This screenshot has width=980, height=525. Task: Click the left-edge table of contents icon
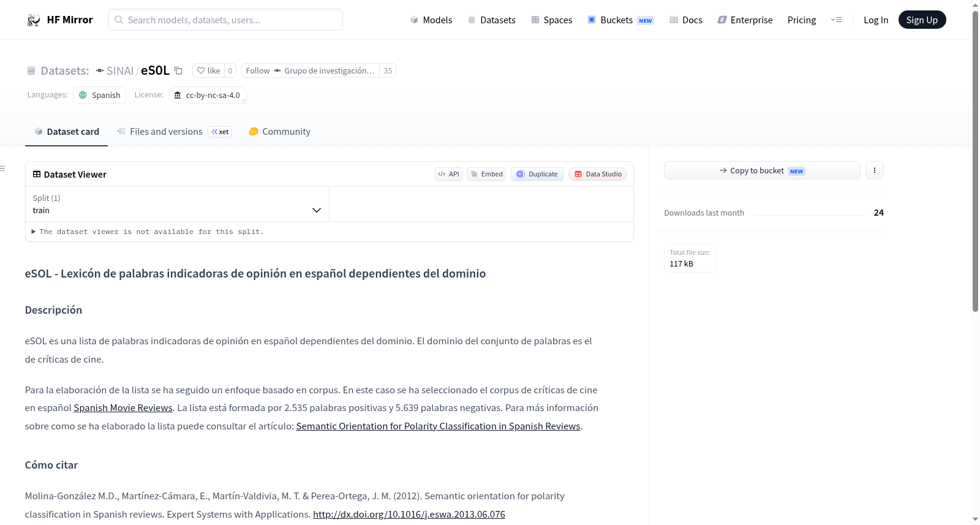tap(3, 168)
